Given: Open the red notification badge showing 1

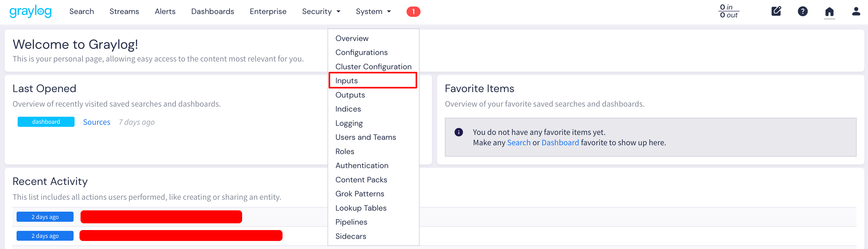Looking at the screenshot, I should click(x=414, y=11).
